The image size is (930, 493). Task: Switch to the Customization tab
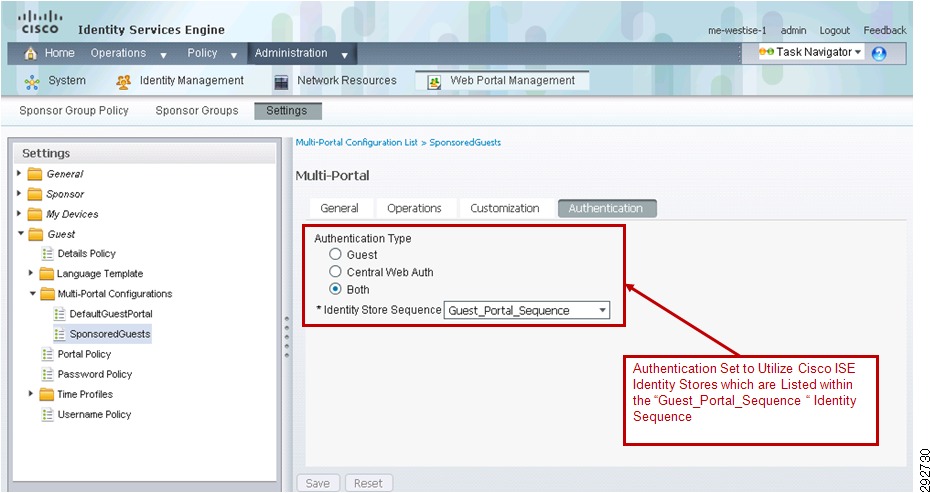pyautogui.click(x=505, y=208)
